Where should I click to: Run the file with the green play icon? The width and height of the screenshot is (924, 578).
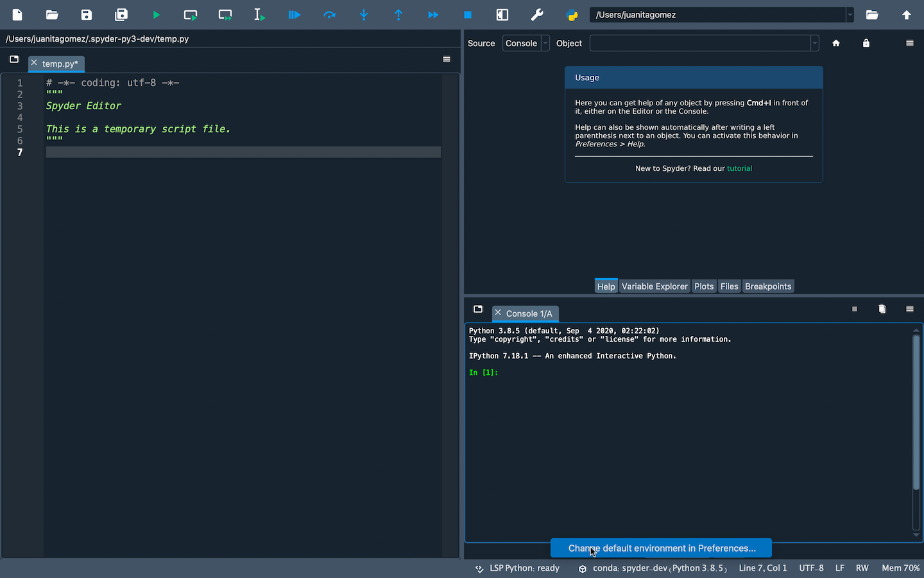tap(156, 15)
